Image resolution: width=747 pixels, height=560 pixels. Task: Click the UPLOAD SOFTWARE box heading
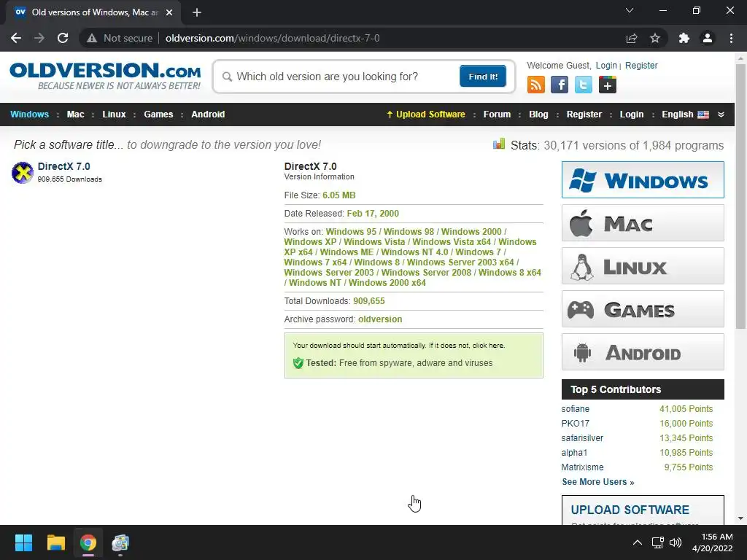tap(630, 510)
